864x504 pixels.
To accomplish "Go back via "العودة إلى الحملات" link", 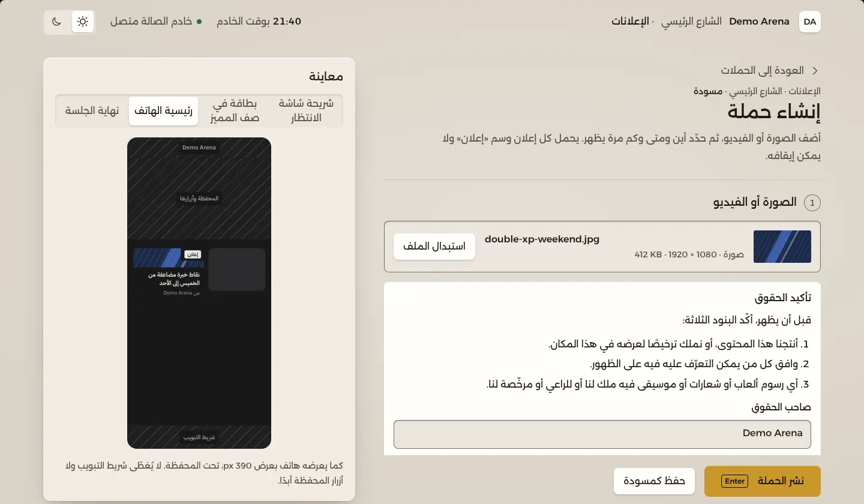I will click(770, 70).
